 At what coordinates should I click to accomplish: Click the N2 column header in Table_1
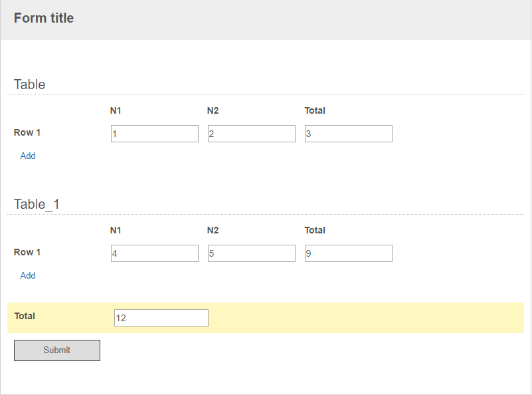[x=213, y=230]
